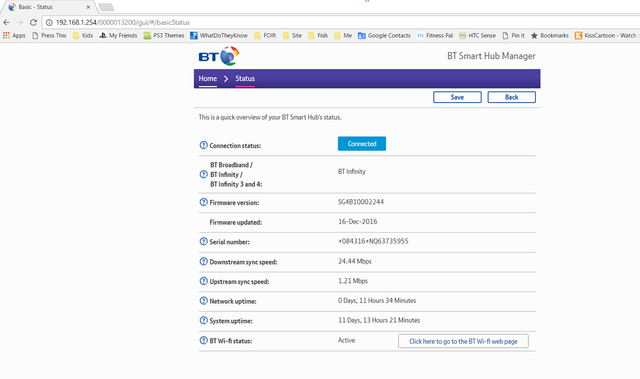Click the Save button
Viewport: 640px width, 379px height.
point(457,97)
